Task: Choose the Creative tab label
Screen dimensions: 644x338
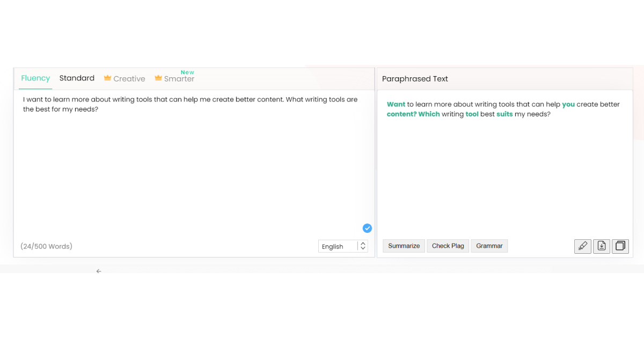Action: (129, 79)
